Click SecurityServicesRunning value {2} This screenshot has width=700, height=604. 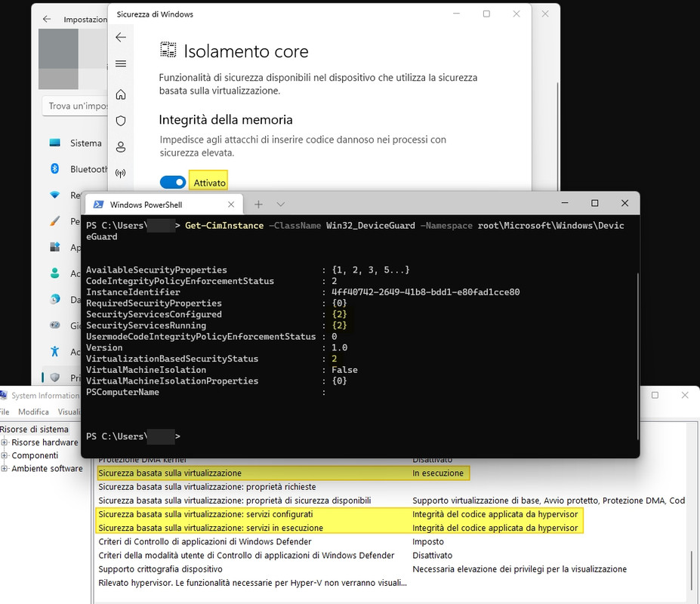(x=339, y=325)
